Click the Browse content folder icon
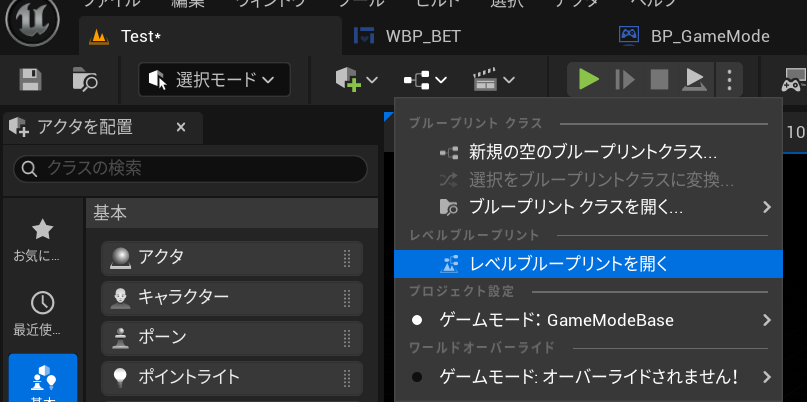The width and height of the screenshot is (807, 402). (85, 80)
